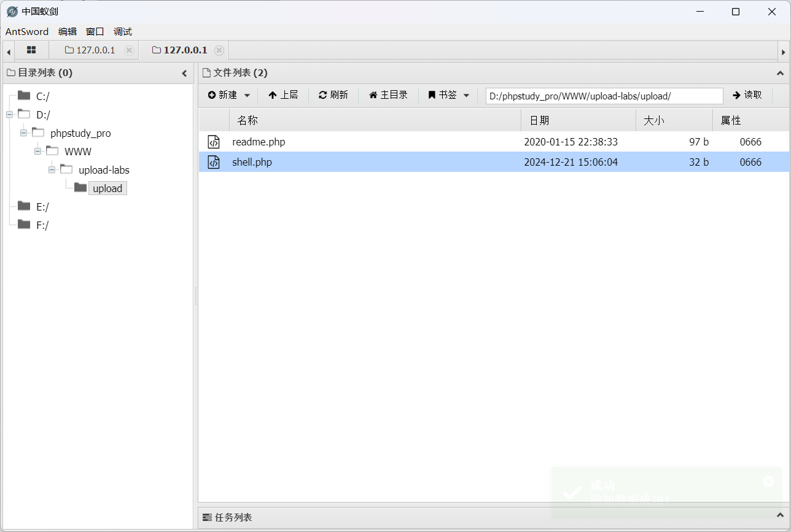The height and width of the screenshot is (532, 791).
Task: Open the 窗口 menu
Action: point(95,32)
